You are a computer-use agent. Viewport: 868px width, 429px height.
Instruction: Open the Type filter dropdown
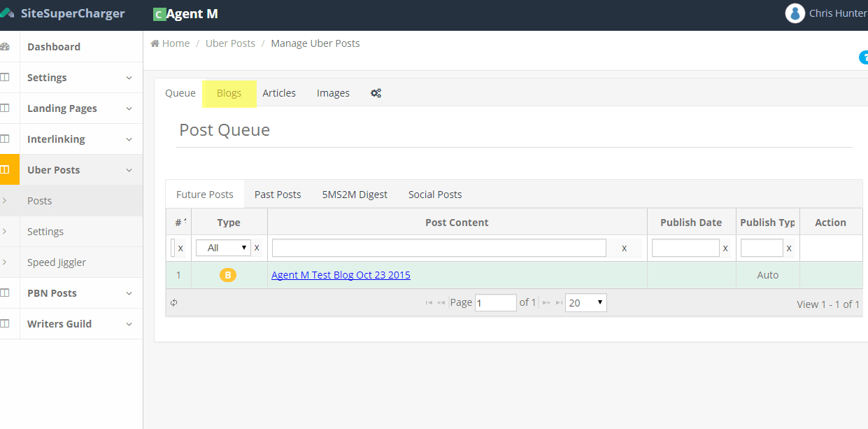tap(223, 248)
